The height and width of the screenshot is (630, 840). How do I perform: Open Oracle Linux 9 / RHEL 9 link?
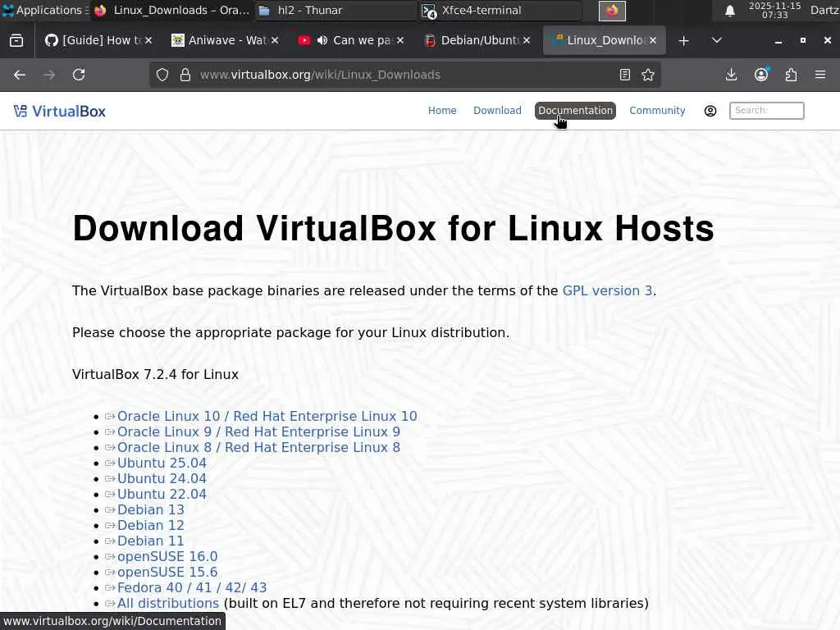tap(258, 431)
